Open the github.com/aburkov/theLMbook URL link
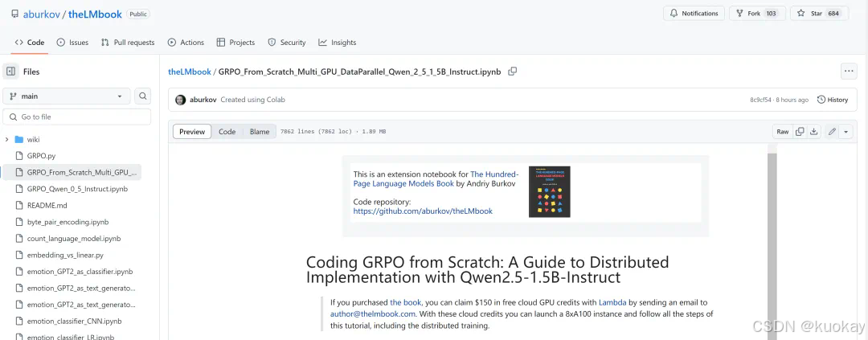Viewport: 868px width, 340px height. (x=423, y=211)
